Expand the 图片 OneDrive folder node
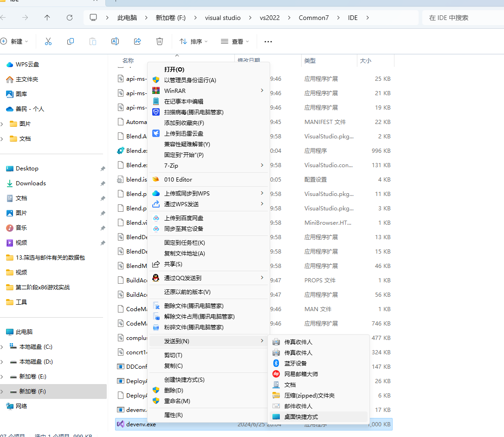The height and width of the screenshot is (437, 504). click(x=2, y=124)
